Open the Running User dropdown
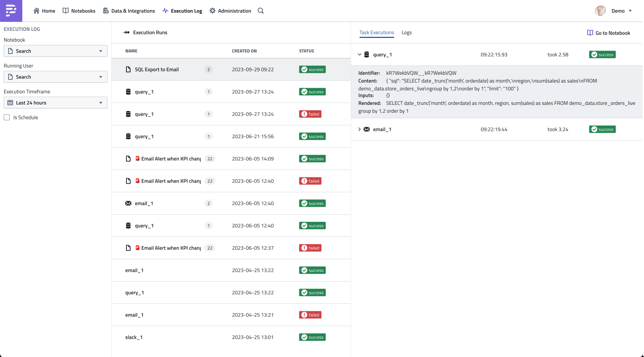The width and height of the screenshot is (644, 357). tap(55, 77)
